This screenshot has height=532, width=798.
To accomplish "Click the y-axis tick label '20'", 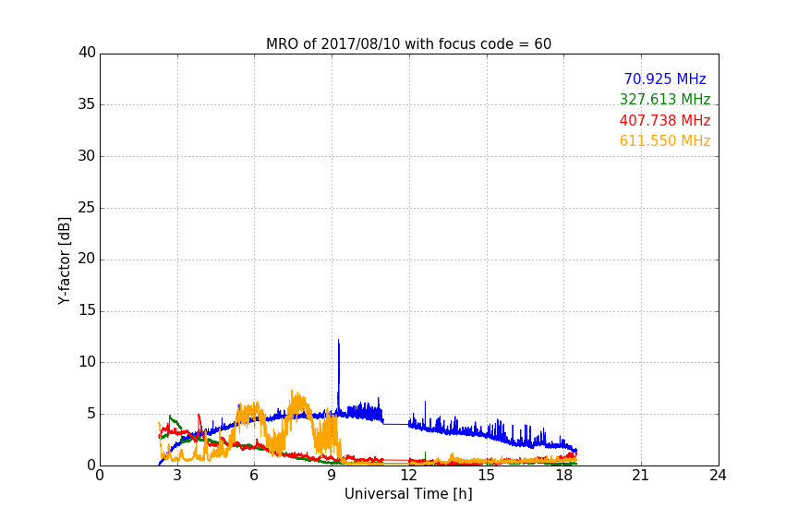I will [87, 259].
